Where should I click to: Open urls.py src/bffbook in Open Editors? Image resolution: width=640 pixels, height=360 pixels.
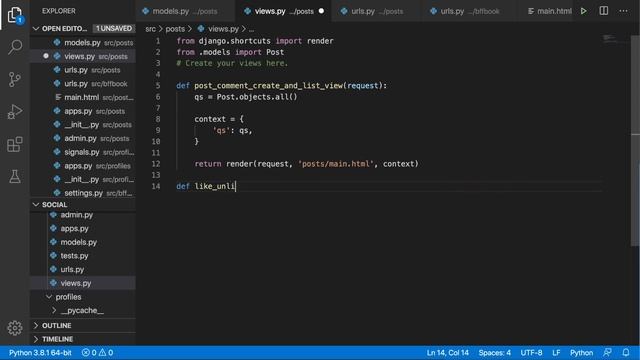tap(83, 84)
